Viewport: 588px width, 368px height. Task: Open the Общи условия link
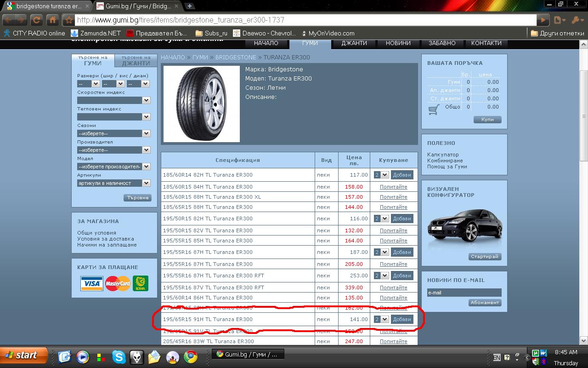(96, 233)
